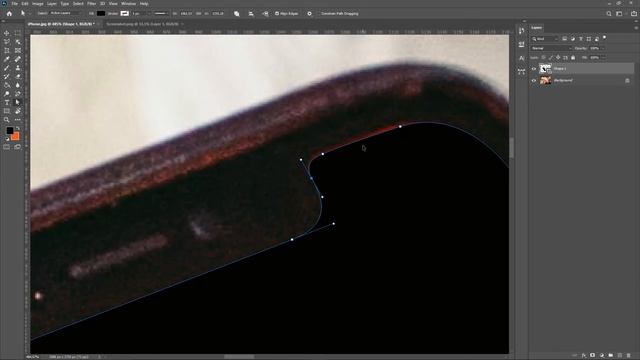
Task: Select the Eyedropper tool
Action: (7, 59)
